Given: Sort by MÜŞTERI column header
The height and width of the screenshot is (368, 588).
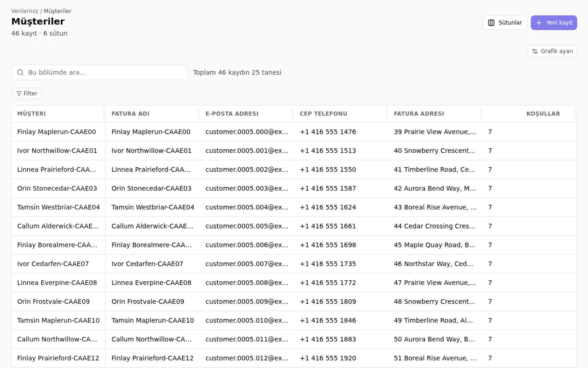Looking at the screenshot, I should click(32, 114).
